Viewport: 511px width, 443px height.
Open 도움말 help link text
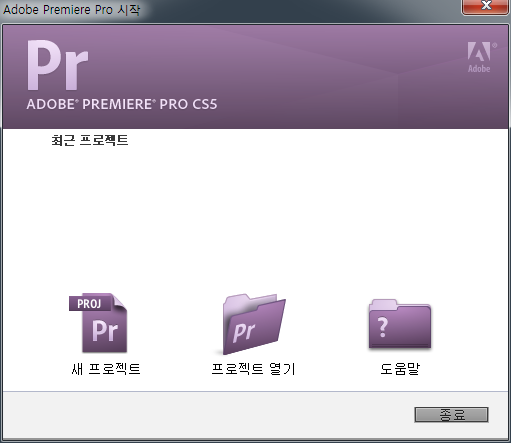[x=400, y=369]
